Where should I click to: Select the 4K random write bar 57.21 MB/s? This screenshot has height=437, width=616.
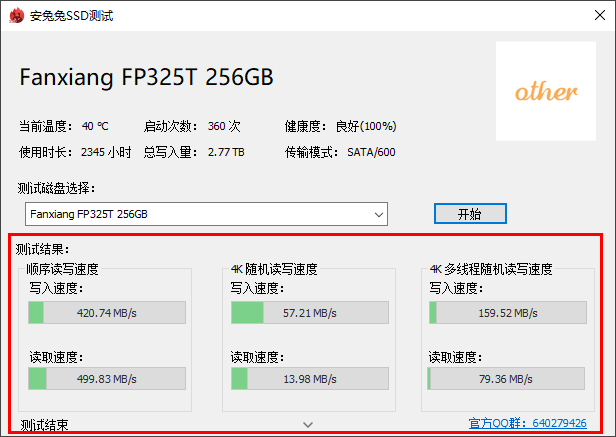[x=309, y=313]
